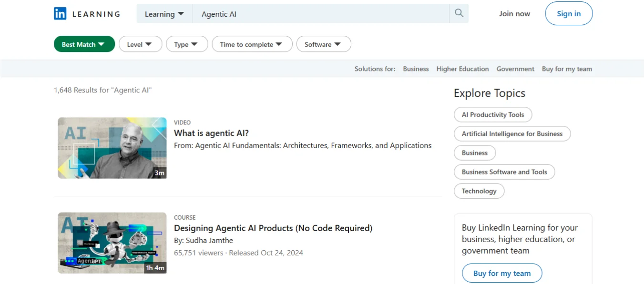644x284 pixels.
Task: Click the LinkedIn logo icon
Action: pyautogui.click(x=60, y=14)
